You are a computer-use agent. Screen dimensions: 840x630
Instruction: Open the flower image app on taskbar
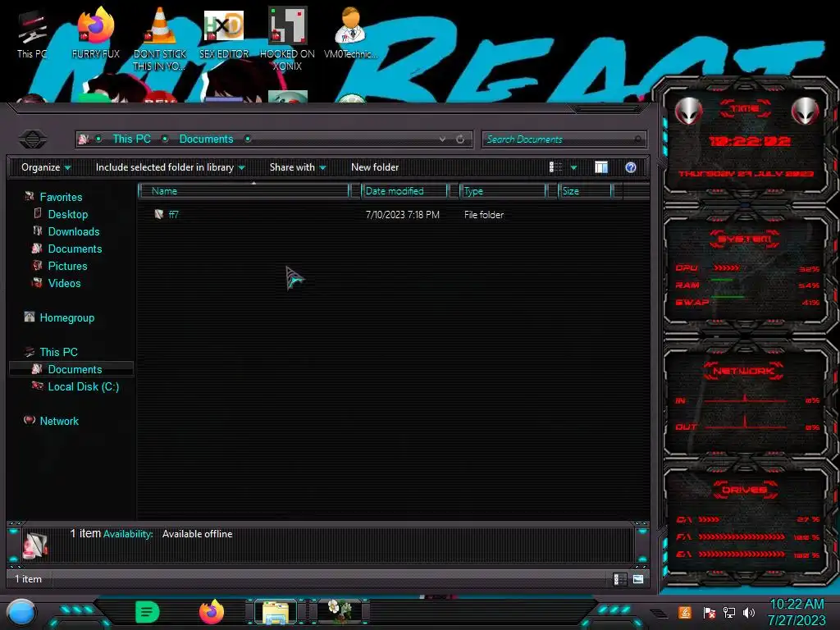(340, 612)
